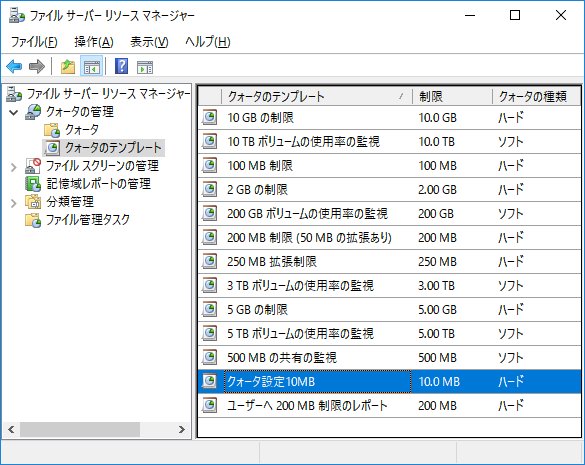
Task: Click the 10.0 MB limit cell
Action: coord(439,381)
